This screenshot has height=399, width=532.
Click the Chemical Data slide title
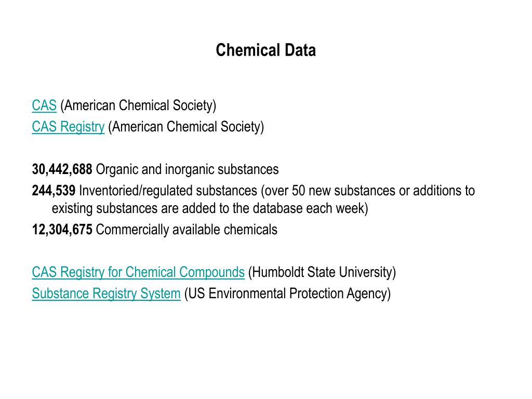265,50
